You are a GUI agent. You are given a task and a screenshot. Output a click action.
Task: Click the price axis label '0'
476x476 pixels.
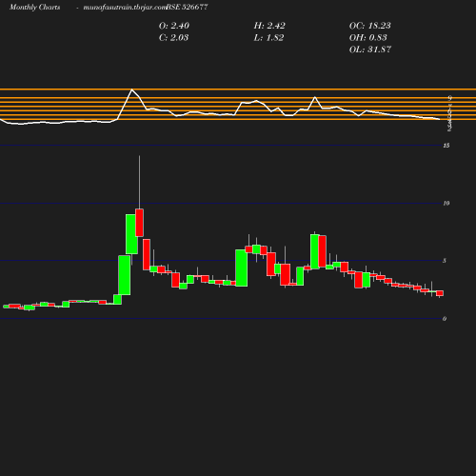pyautogui.click(x=445, y=319)
